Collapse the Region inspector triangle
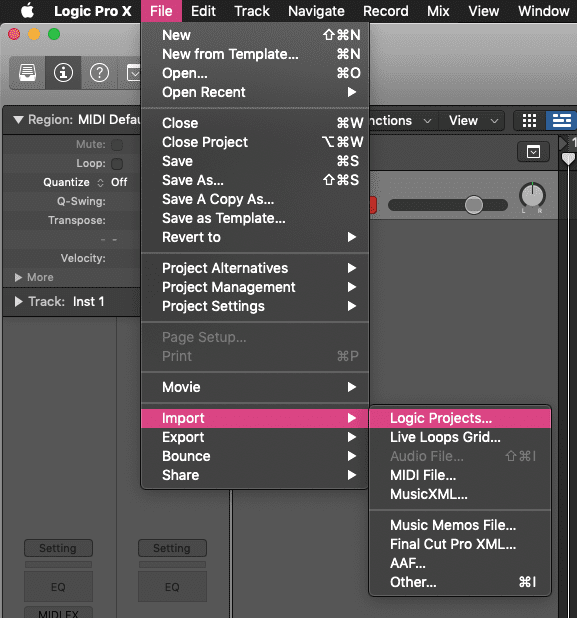Screen dimensions: 577x618 [x=18, y=120]
